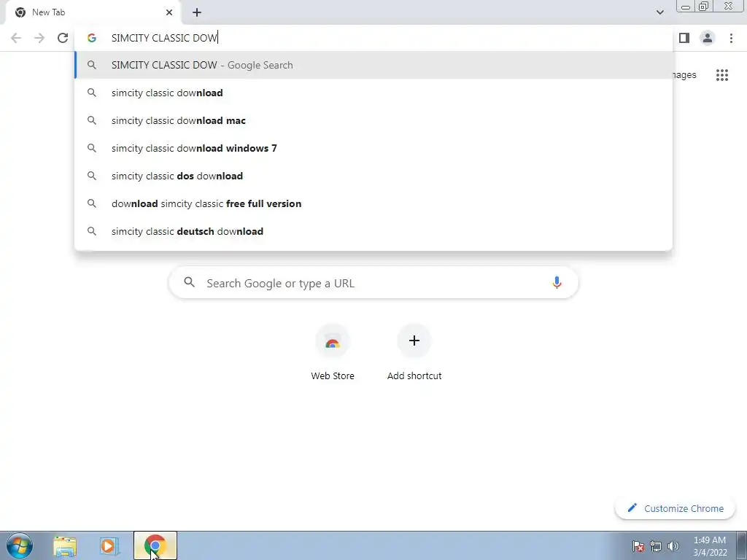This screenshot has height=560, width=747.
Task: Open a new tab with plus button
Action: [197, 12]
